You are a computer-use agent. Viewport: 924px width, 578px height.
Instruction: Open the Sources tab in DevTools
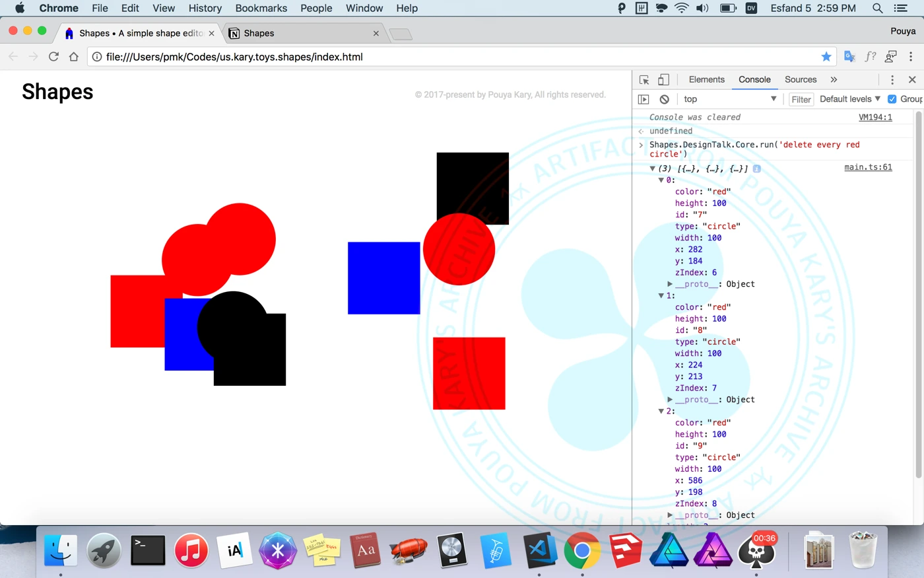click(x=800, y=80)
